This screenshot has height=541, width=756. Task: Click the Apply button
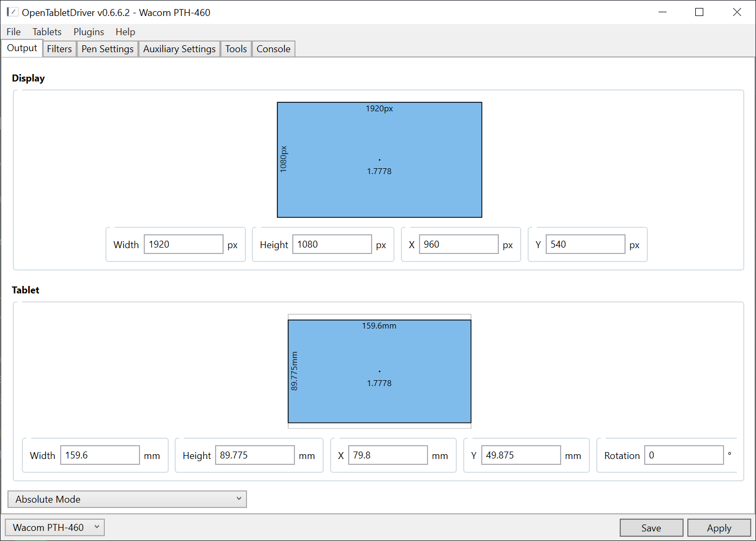pos(719,528)
